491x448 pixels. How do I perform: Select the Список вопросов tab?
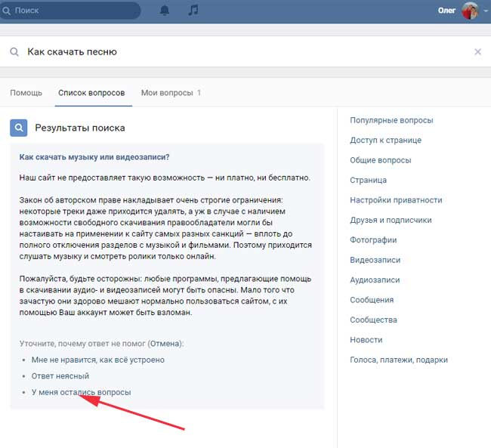coord(91,93)
